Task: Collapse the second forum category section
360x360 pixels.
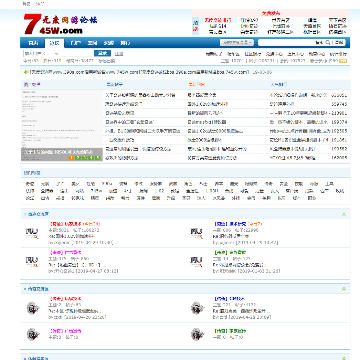Action: pyautogui.click(x=344, y=289)
